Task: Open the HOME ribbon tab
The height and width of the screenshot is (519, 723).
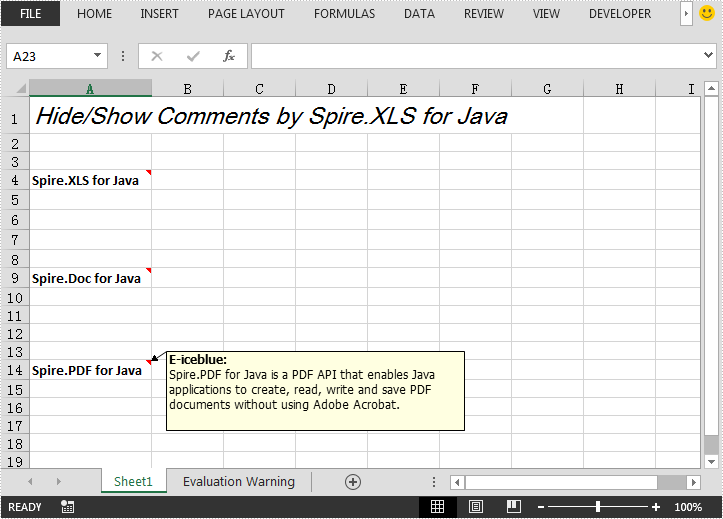Action: tap(95, 14)
